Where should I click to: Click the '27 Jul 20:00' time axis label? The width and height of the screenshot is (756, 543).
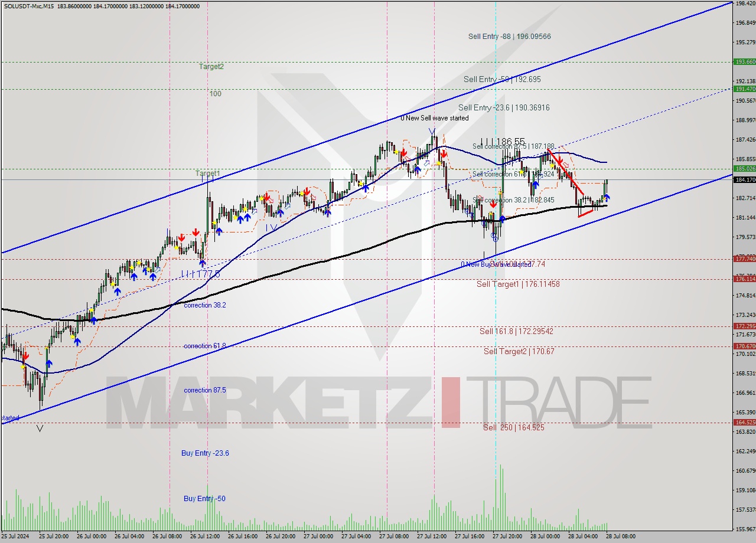click(509, 537)
